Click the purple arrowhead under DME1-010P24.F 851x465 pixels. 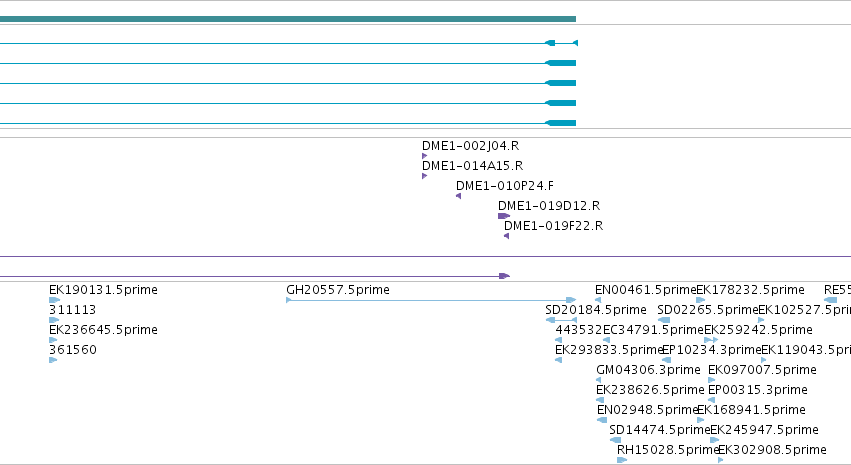[x=459, y=196]
